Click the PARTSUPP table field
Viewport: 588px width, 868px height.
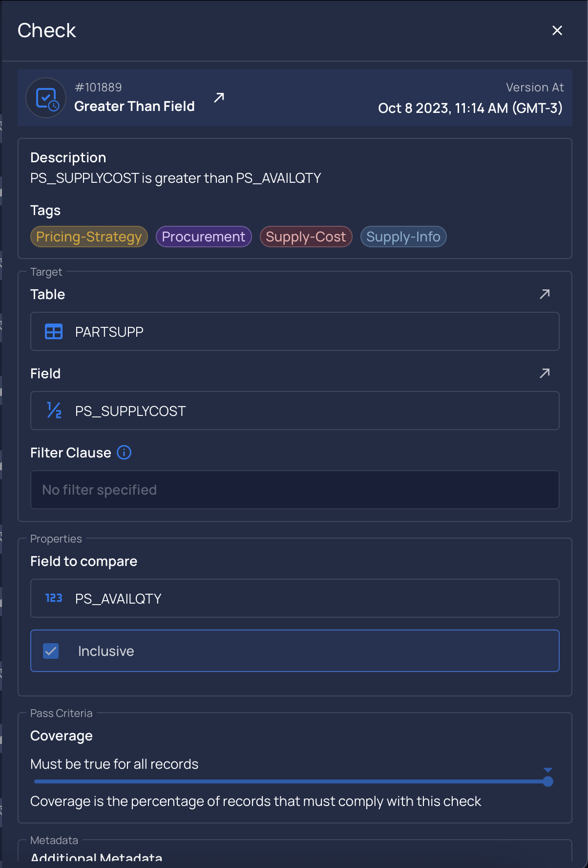295,332
